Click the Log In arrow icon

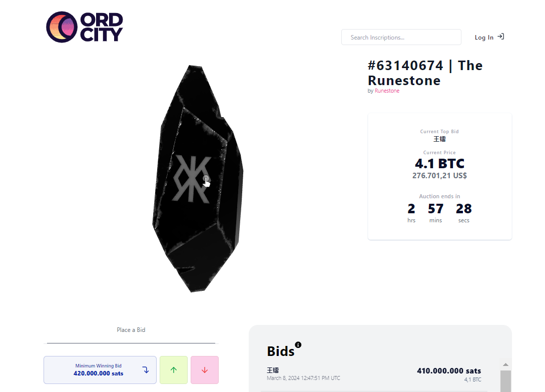(x=500, y=37)
